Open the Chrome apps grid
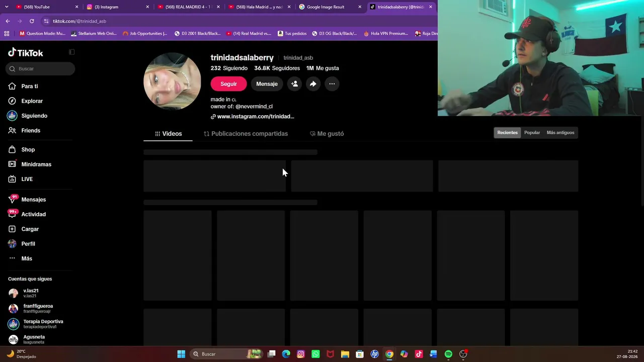644x362 pixels. pyautogui.click(x=7, y=34)
